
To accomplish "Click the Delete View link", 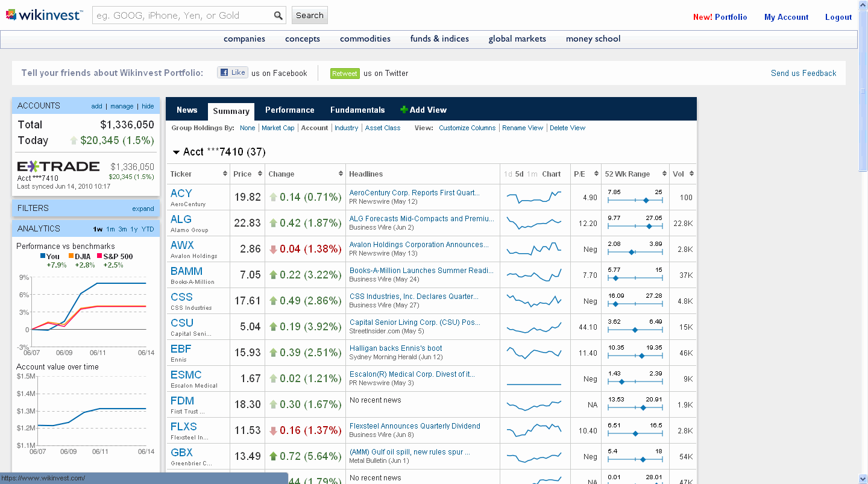I will (568, 128).
